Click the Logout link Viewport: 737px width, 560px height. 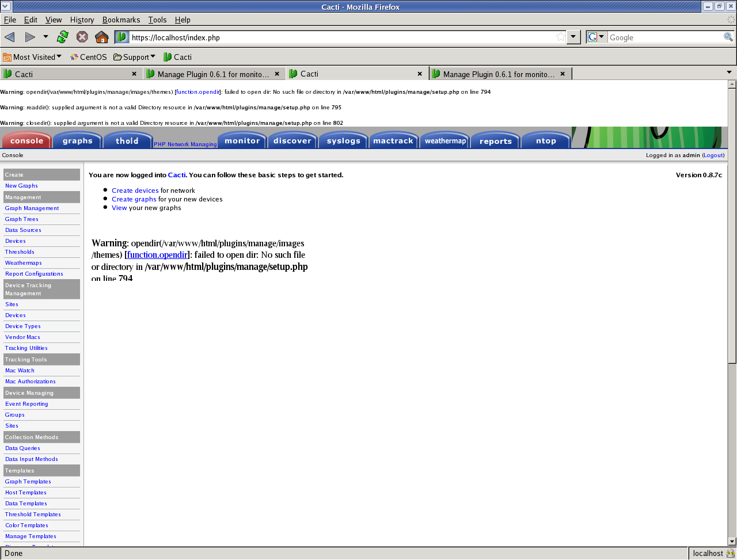pos(713,155)
